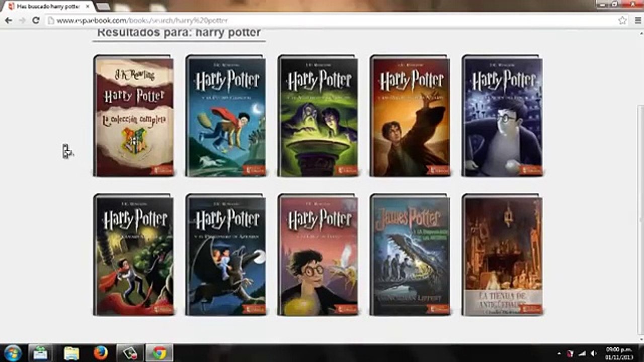Bookmark this page with the star
The height and width of the screenshot is (362, 644).
(x=622, y=21)
